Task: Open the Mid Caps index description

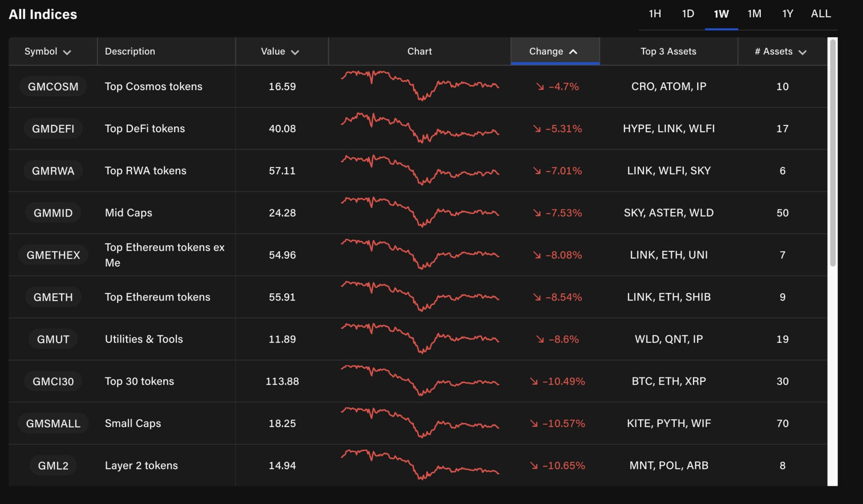Action: point(128,213)
